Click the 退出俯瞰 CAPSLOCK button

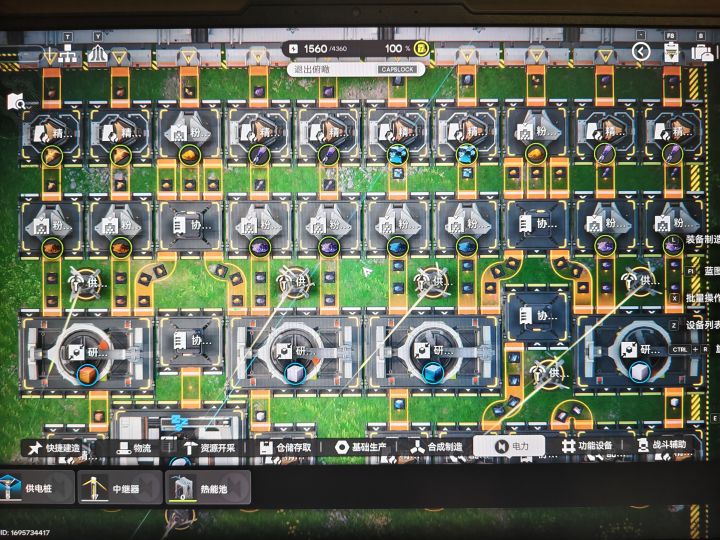tap(356, 69)
